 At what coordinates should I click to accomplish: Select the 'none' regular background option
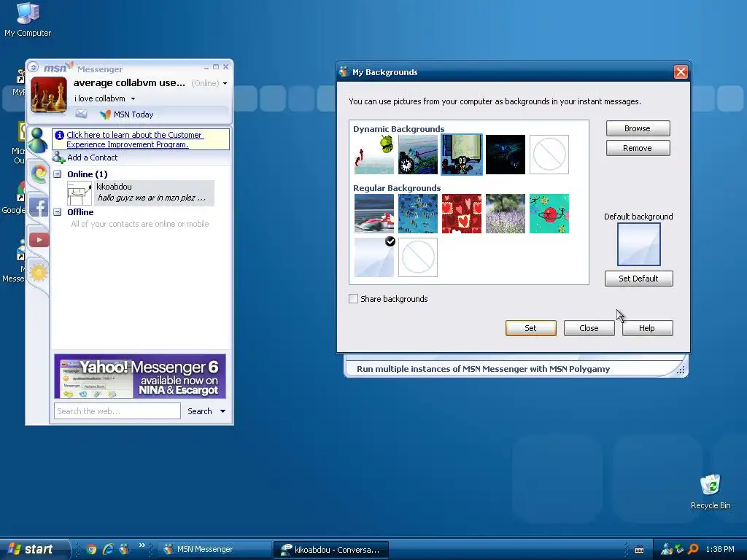point(418,257)
